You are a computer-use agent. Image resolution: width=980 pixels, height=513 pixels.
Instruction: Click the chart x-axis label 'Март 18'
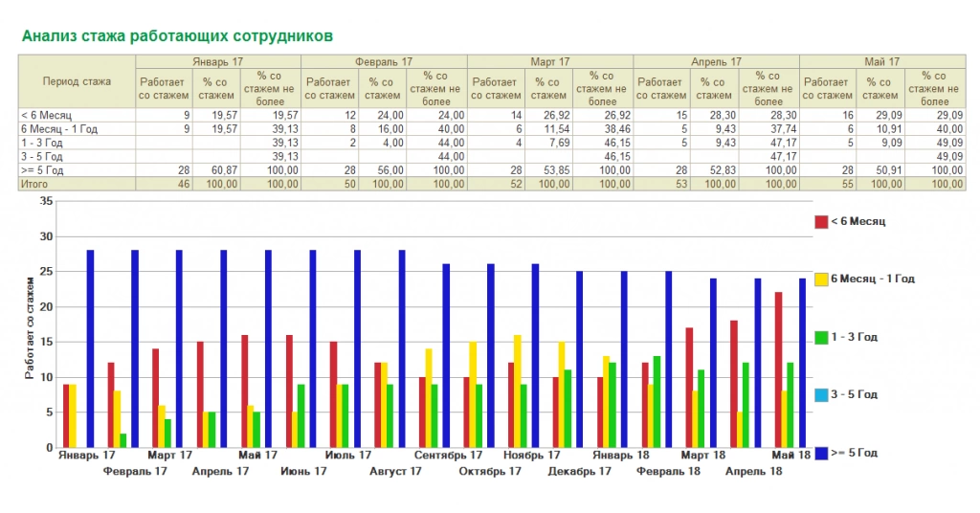tap(703, 455)
